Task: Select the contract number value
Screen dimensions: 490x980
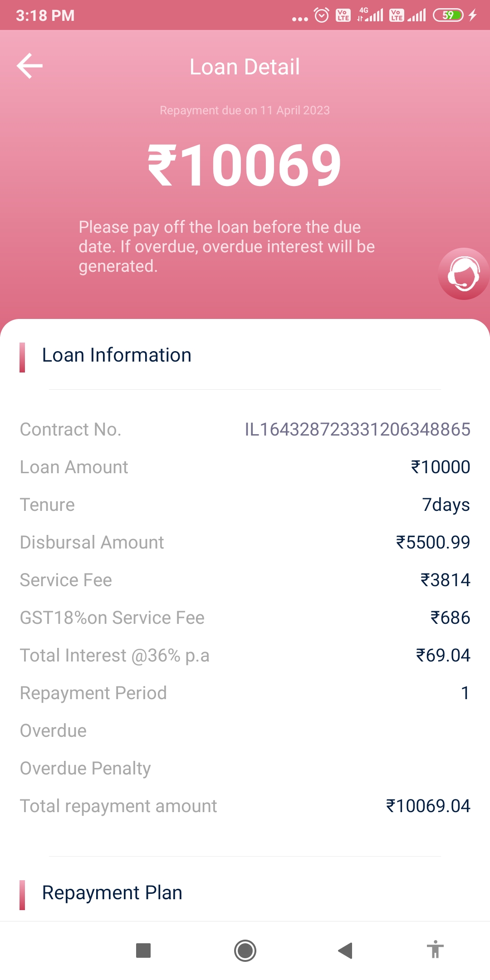Action: click(x=357, y=430)
